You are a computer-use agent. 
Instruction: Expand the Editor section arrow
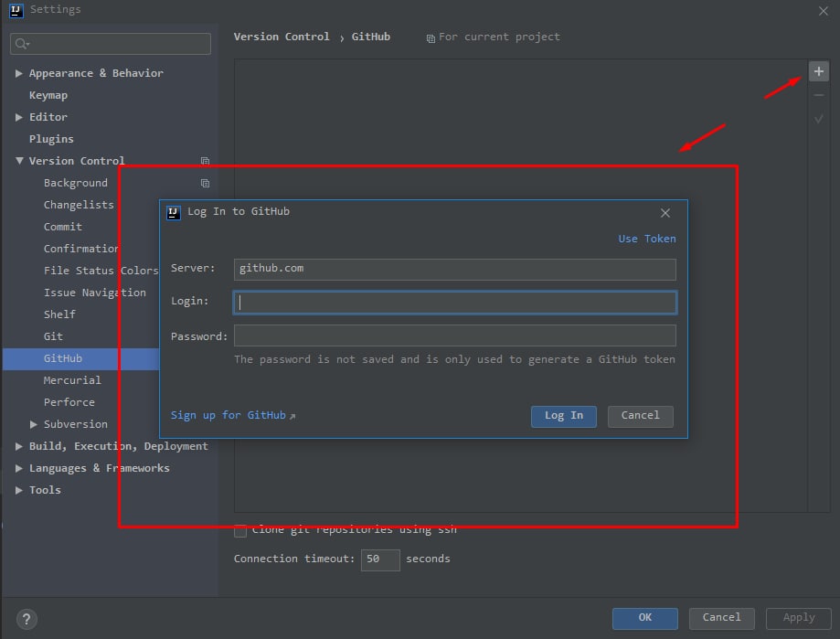19,117
